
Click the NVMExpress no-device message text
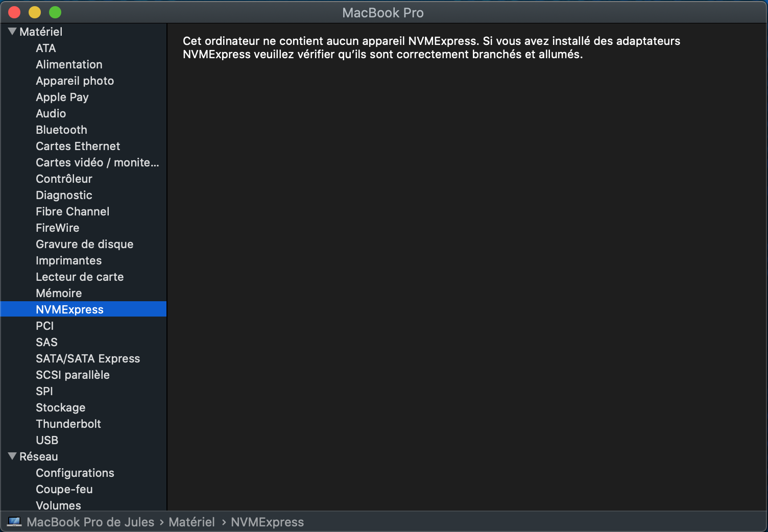tap(431, 47)
